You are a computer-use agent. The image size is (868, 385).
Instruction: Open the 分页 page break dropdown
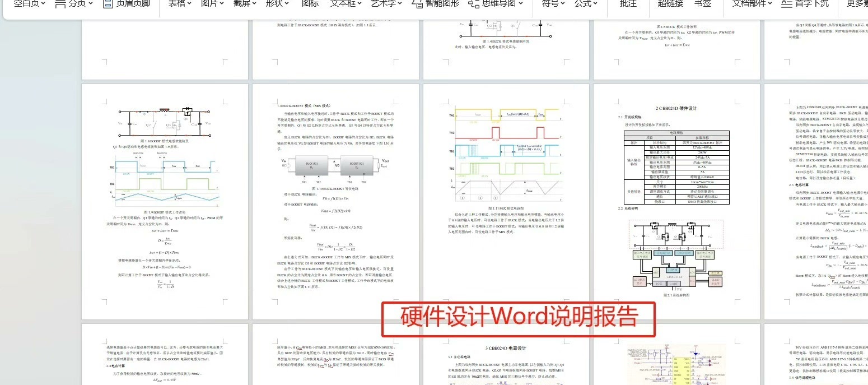74,3
